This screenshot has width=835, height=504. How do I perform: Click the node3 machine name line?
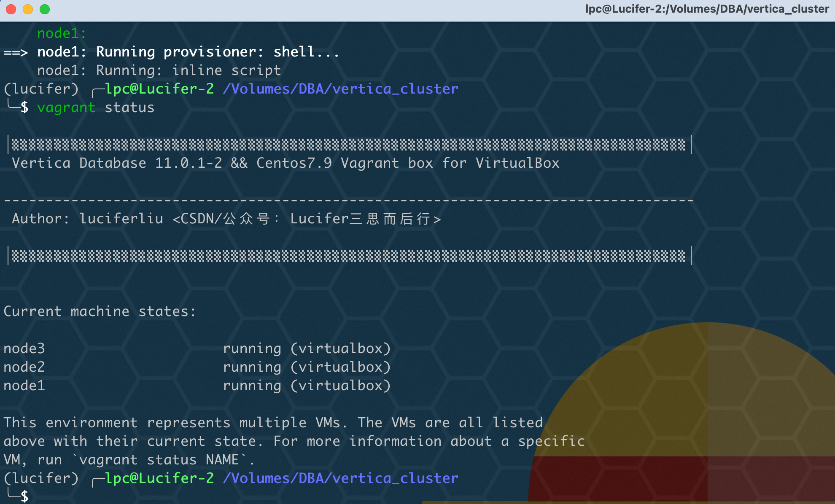(x=24, y=349)
